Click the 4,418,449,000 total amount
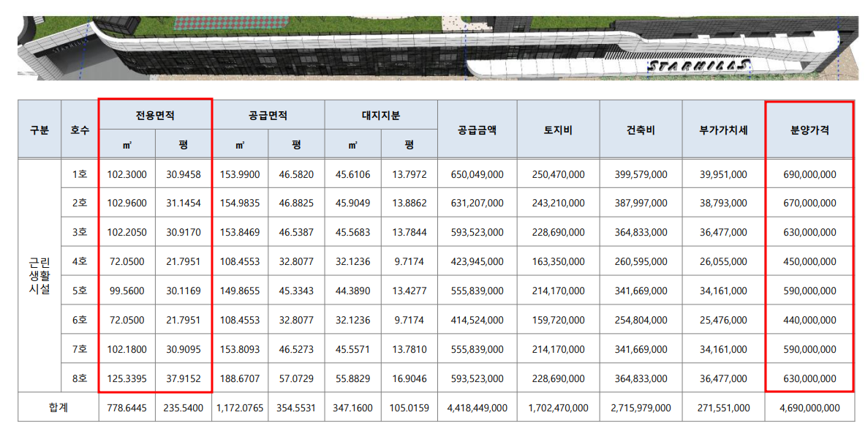The width and height of the screenshot is (868, 445). point(478,408)
